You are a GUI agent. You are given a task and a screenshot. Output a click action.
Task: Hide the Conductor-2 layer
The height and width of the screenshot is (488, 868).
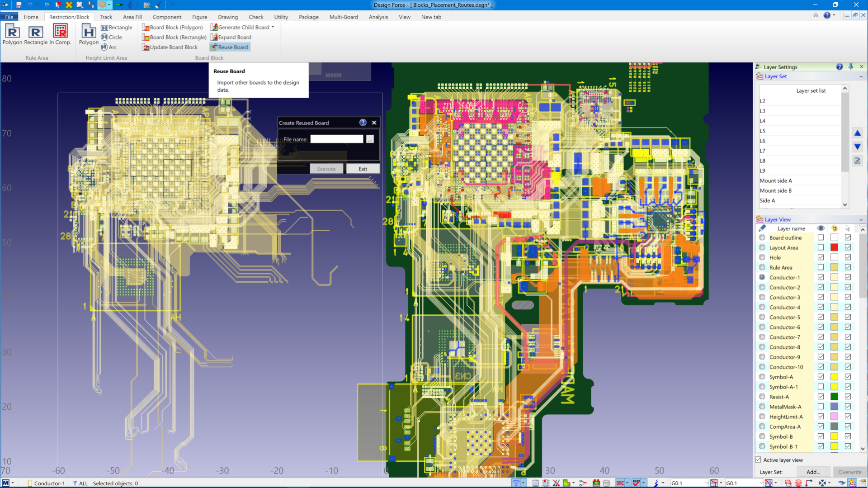click(x=821, y=287)
